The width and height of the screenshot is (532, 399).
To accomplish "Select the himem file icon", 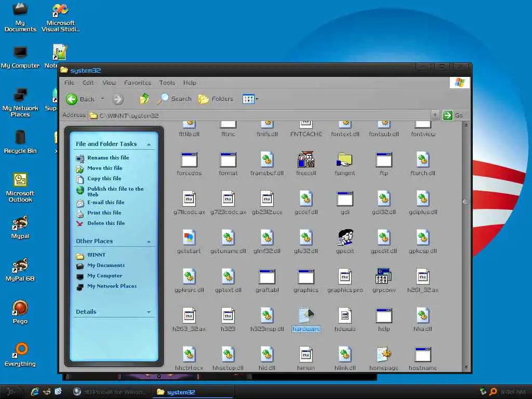I will pyautogui.click(x=305, y=354).
